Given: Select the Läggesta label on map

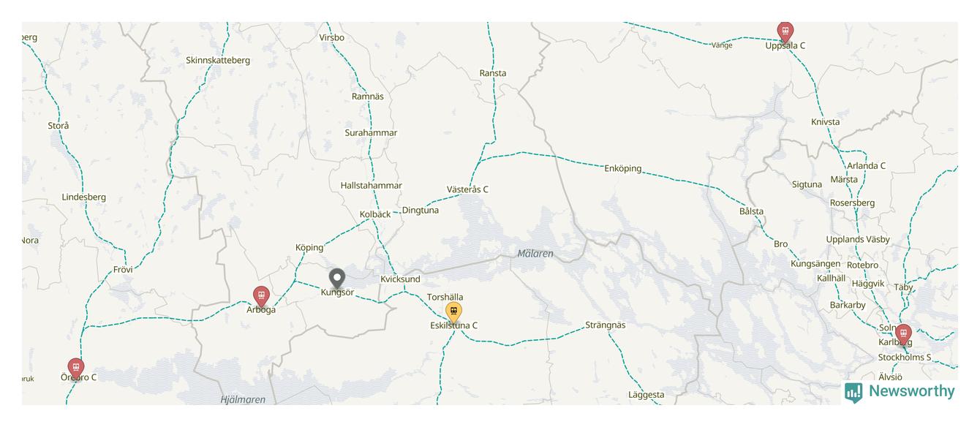Looking at the screenshot, I should [647, 395].
